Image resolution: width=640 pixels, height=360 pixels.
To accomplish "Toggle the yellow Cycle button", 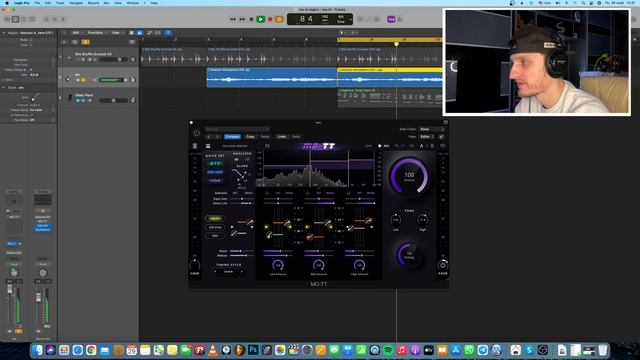I will click(279, 19).
